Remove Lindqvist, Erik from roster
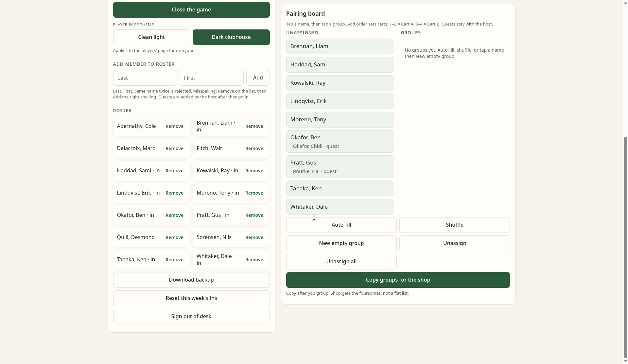This screenshot has width=628, height=364. pos(174,193)
